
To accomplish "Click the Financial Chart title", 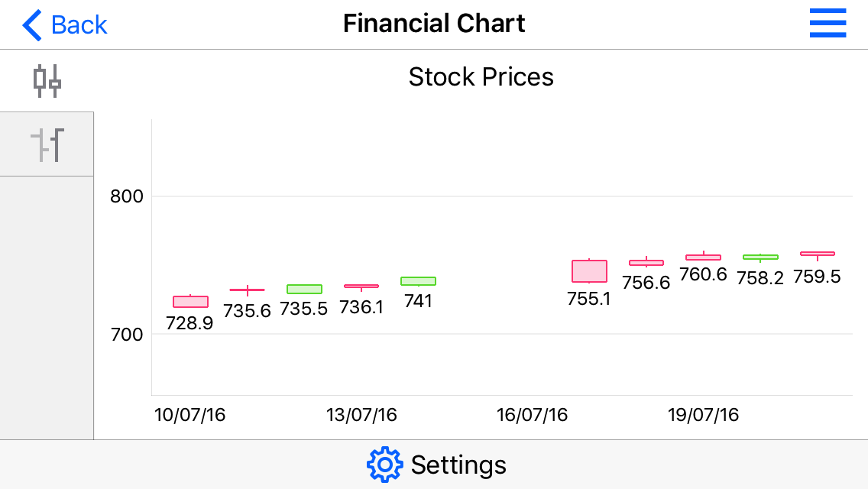I will point(434,23).
